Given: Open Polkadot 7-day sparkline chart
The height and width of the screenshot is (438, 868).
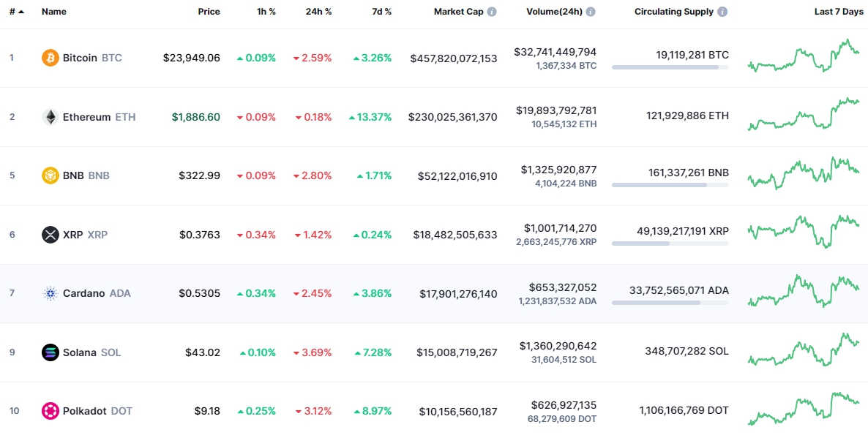Looking at the screenshot, I should [x=804, y=409].
